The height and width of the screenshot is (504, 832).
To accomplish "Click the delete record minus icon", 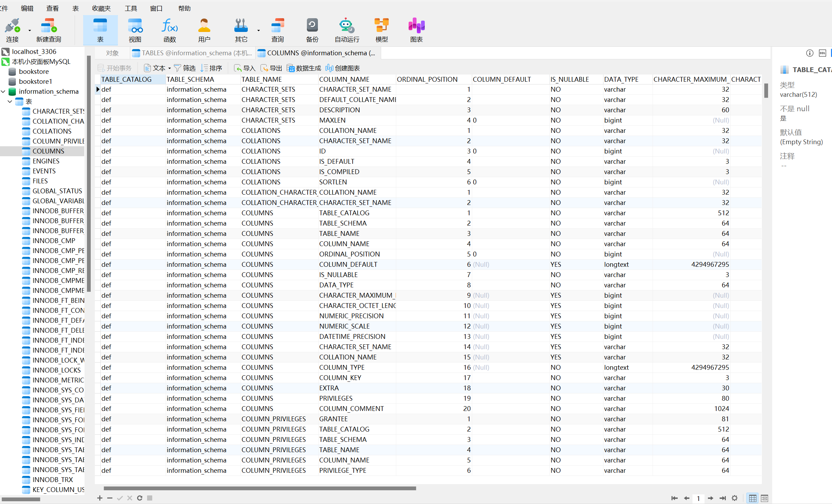I will [x=110, y=498].
